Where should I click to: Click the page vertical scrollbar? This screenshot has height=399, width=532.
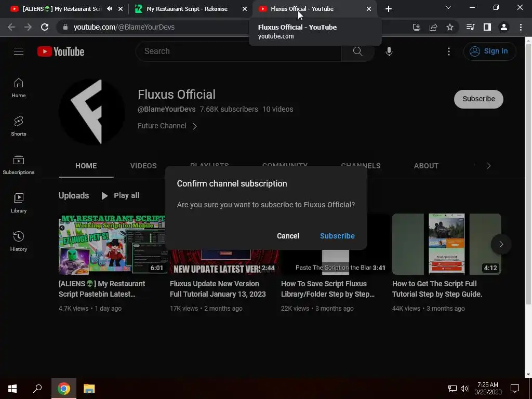pos(528,173)
